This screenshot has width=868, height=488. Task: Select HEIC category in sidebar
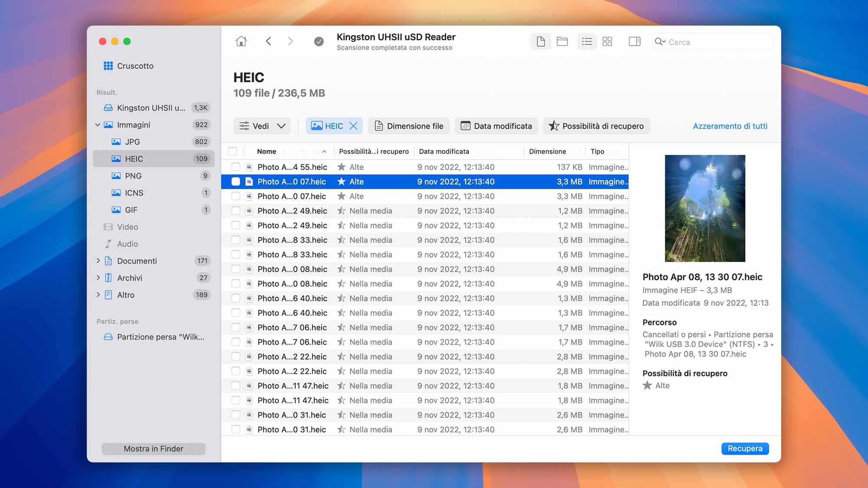154,159
